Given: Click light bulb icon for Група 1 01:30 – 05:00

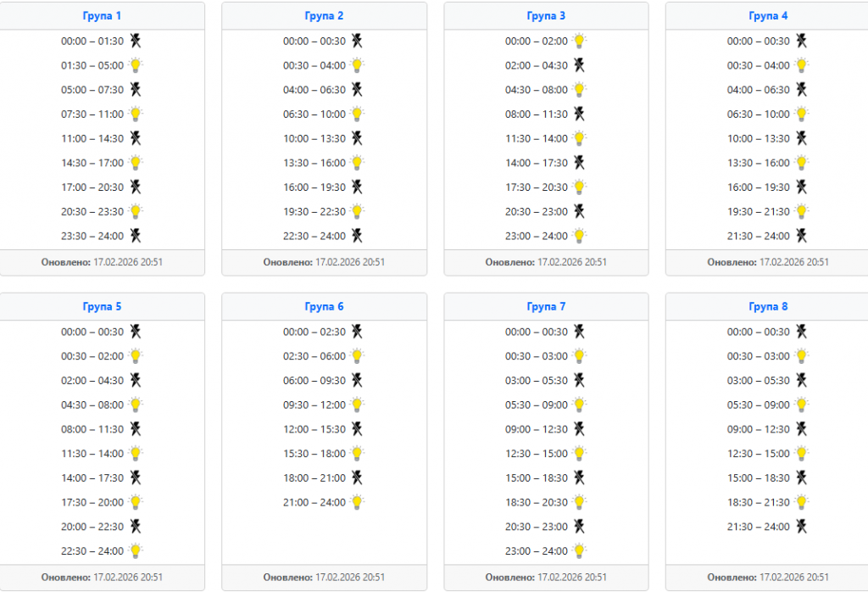Looking at the screenshot, I should coord(136,65).
